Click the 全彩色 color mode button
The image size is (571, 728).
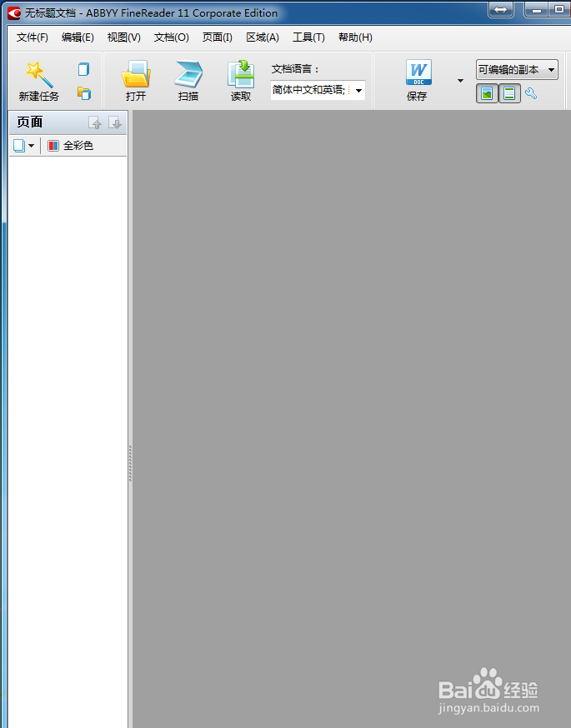71,146
